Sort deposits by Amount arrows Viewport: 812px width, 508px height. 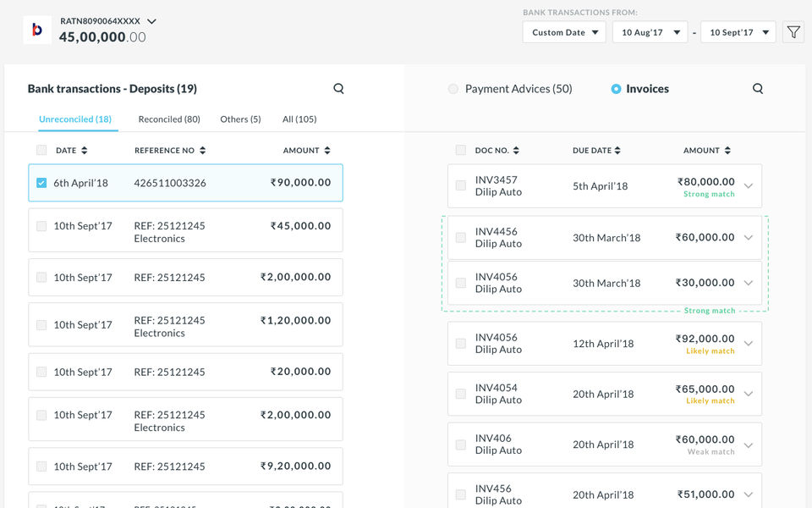(327, 151)
